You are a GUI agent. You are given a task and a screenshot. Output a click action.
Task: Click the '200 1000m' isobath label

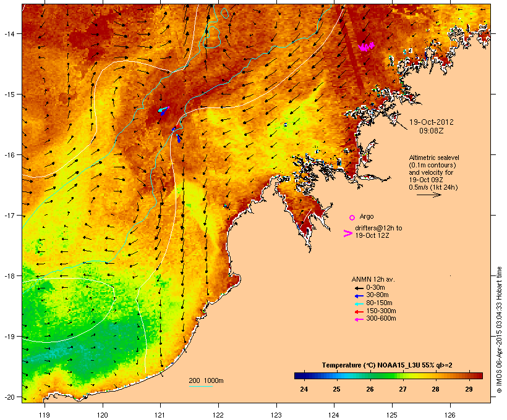pyautogui.click(x=206, y=380)
